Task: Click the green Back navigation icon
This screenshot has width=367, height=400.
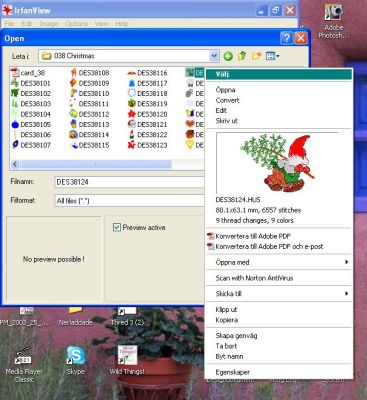Action: [x=228, y=56]
